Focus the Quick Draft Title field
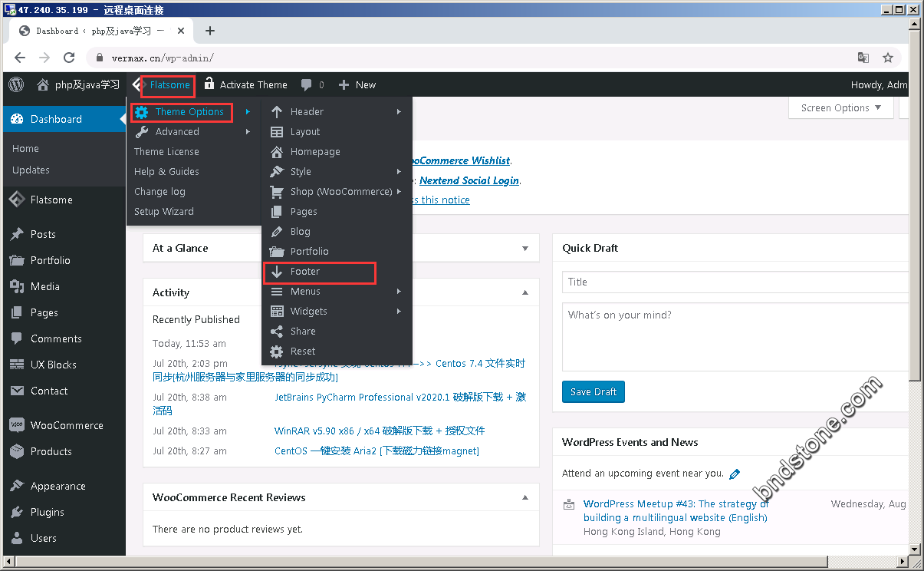 pos(736,282)
